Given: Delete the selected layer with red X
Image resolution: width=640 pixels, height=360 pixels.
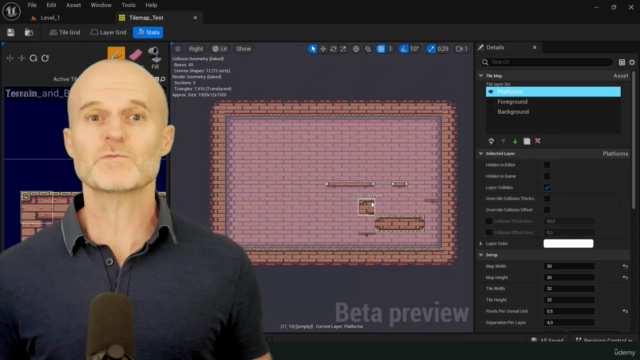Looking at the screenshot, I should click(x=538, y=141).
